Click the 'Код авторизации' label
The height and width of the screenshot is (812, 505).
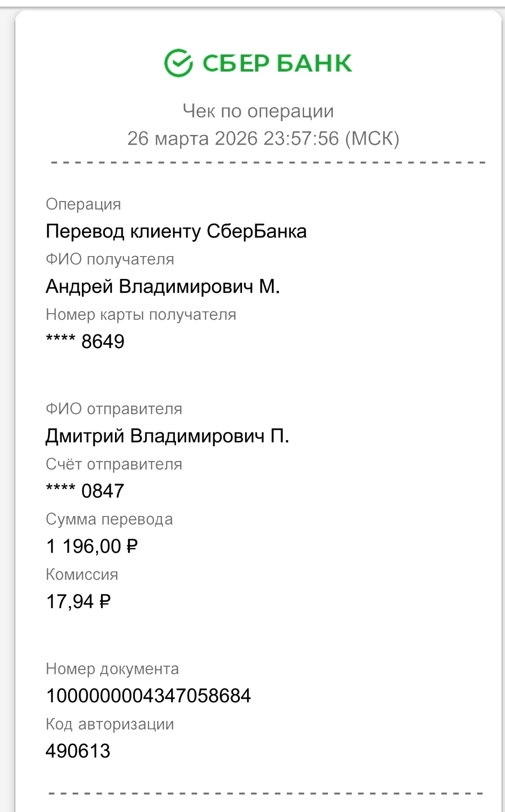tap(110, 724)
